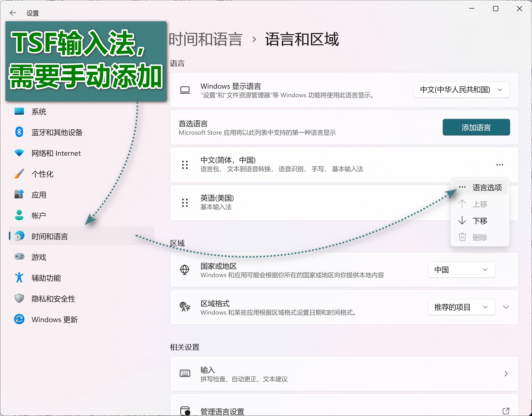The width and height of the screenshot is (532, 416).
Task: Choose 上移 in the context menu
Action: [480, 204]
